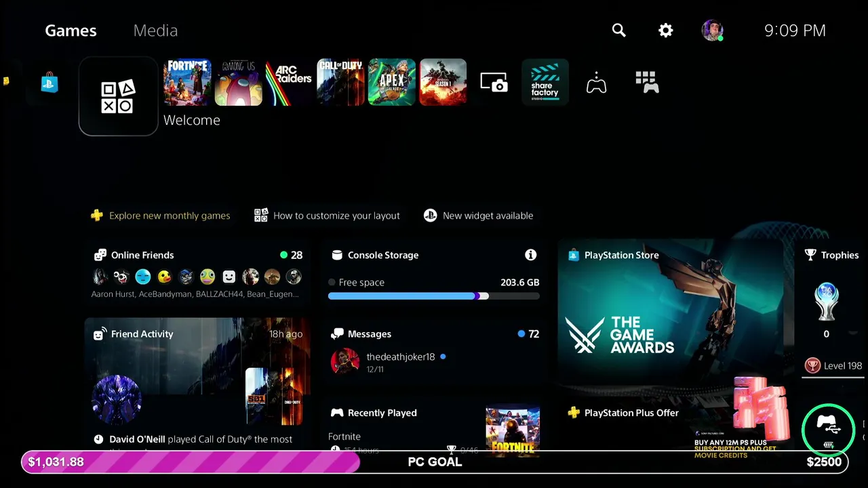
Task: Switch to the Media tab
Action: (155, 30)
